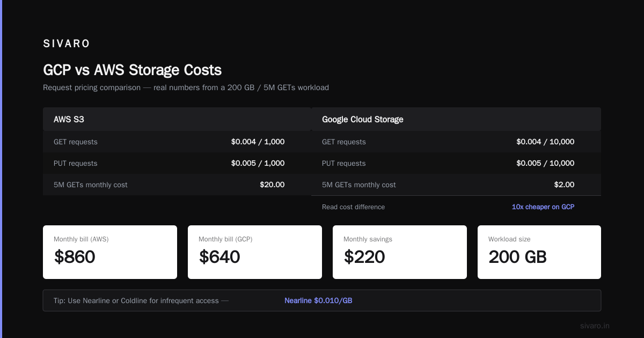This screenshot has height=338, width=644.
Task: Select the $640 GCP bill figure
Action: pos(219,258)
